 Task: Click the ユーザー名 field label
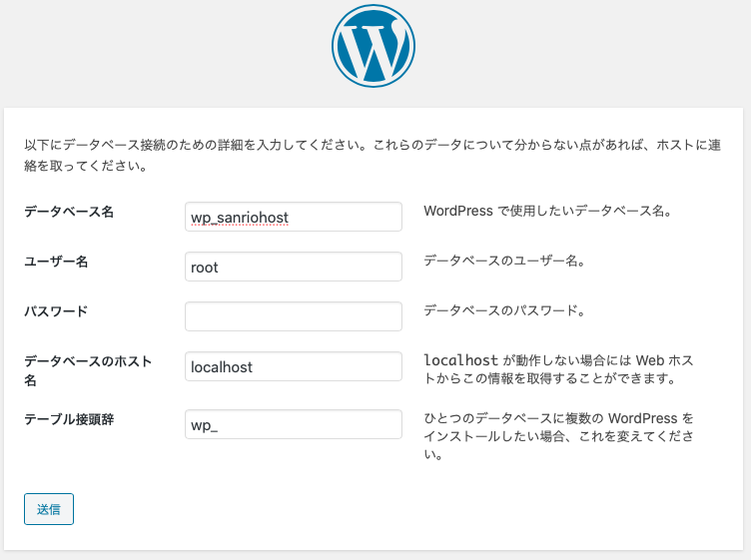click(x=57, y=262)
